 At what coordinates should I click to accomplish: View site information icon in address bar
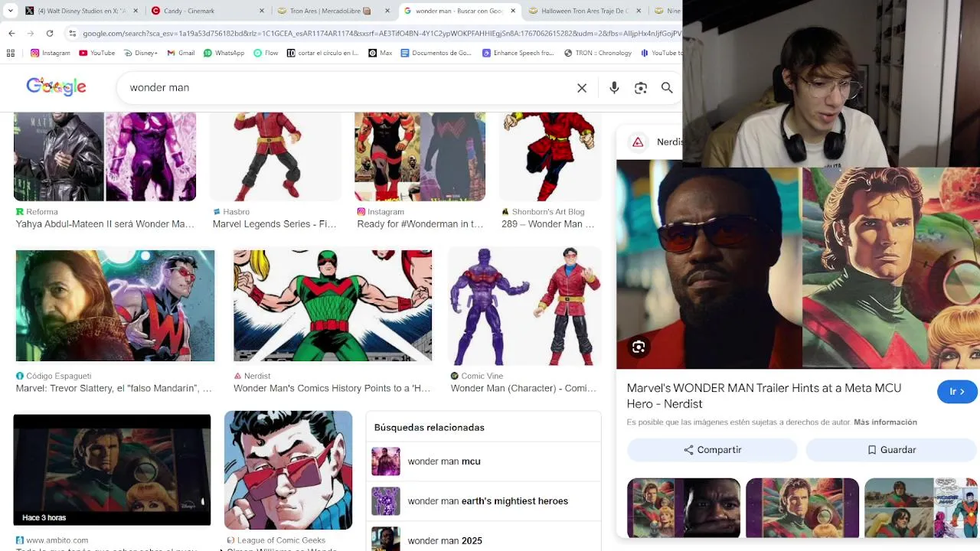[x=73, y=34]
